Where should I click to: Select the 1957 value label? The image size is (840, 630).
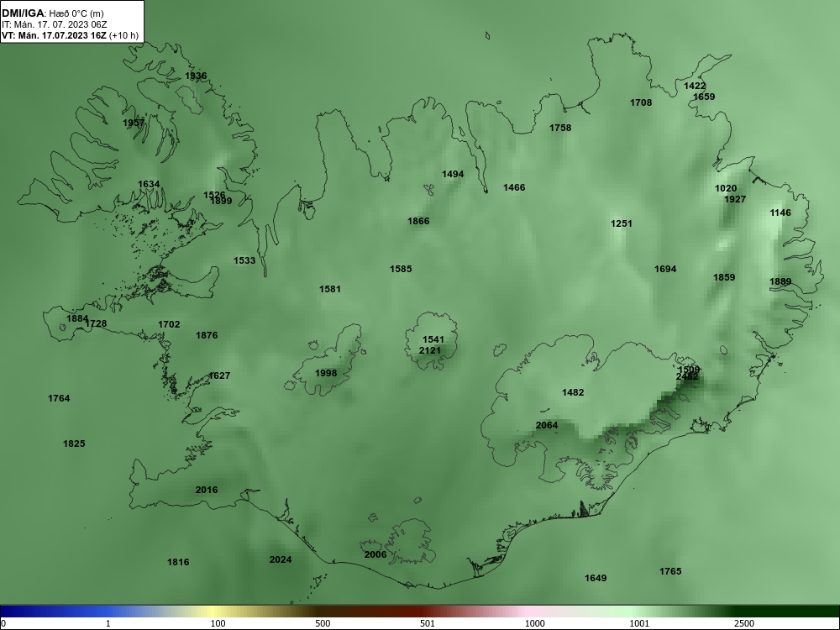click(134, 123)
